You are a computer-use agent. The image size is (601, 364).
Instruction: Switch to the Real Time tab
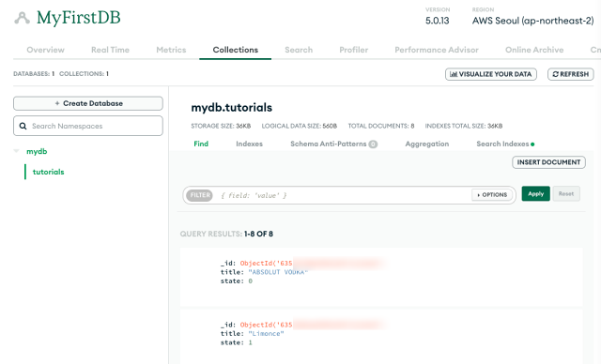coord(110,50)
